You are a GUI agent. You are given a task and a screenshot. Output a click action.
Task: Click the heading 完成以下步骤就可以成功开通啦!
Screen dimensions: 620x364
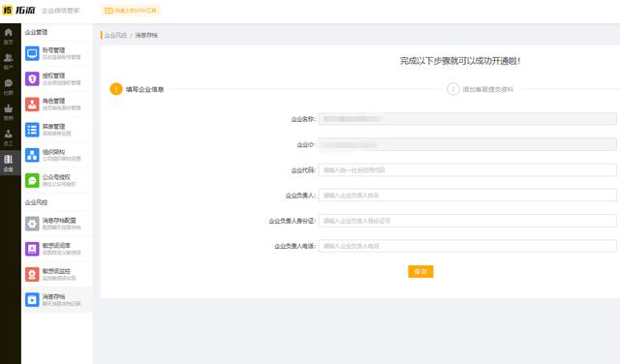click(460, 61)
